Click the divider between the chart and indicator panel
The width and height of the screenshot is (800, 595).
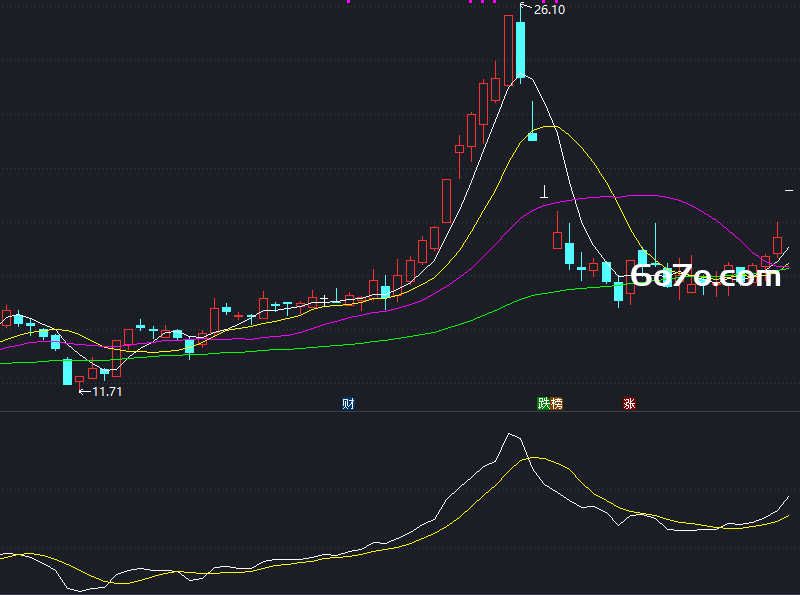coord(400,411)
